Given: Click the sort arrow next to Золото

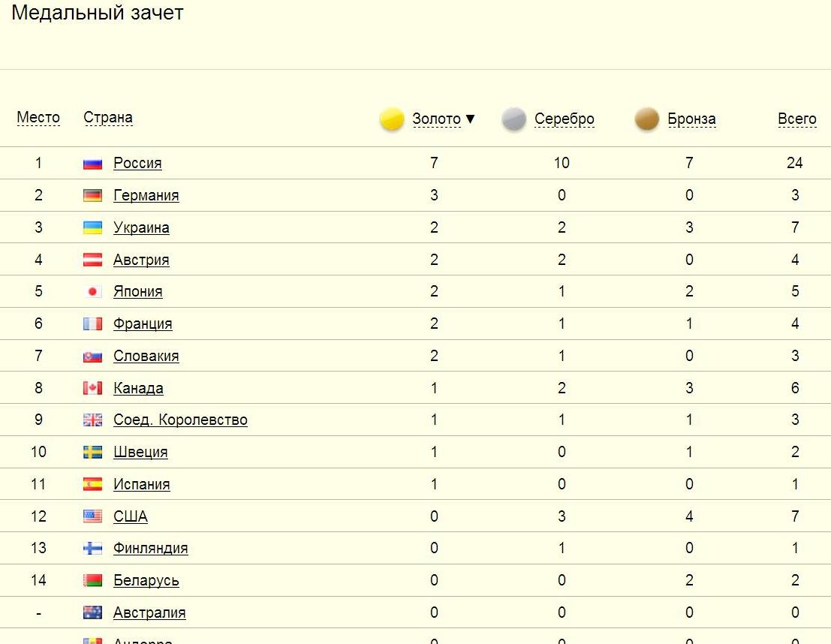Looking at the screenshot, I should coord(471,119).
